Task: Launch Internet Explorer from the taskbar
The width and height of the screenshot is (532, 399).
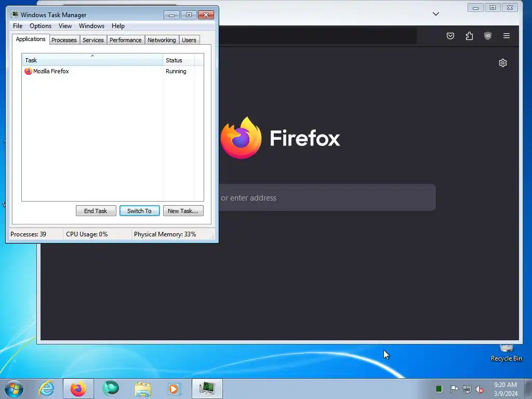Action: click(46, 389)
